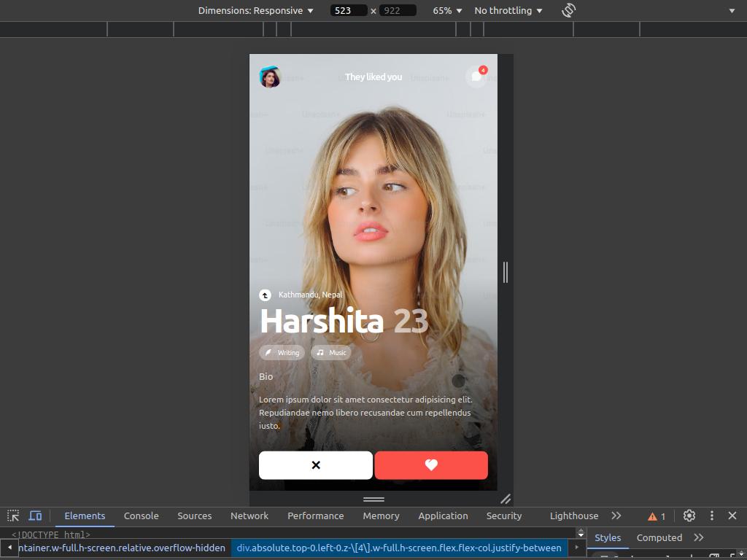Click the warning issues counter icon

tap(657, 516)
